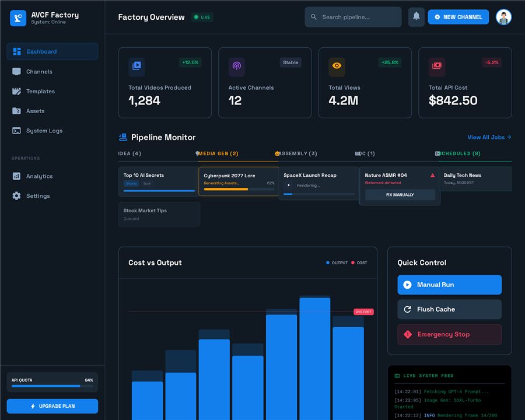Click the Templates clapperboard icon

[16, 92]
